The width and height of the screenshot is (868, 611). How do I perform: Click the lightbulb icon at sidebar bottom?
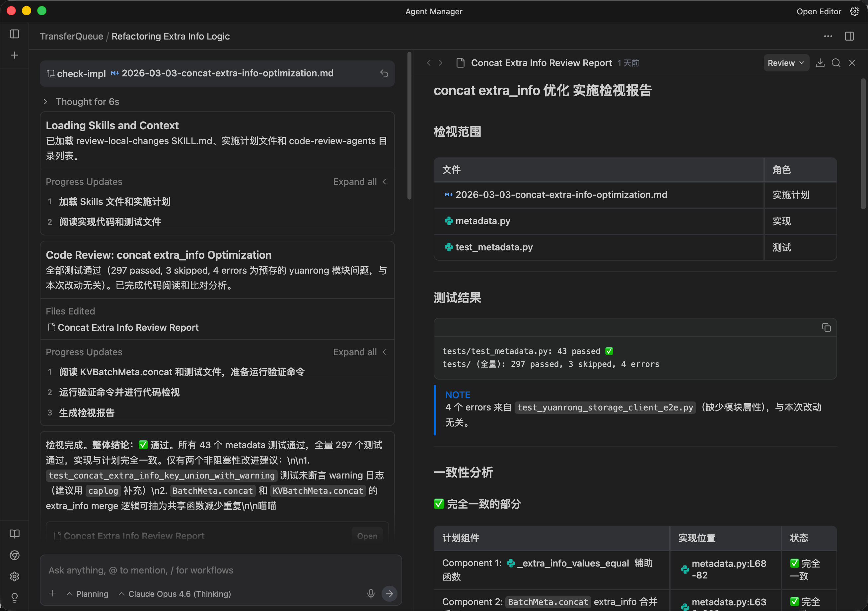tap(14, 597)
